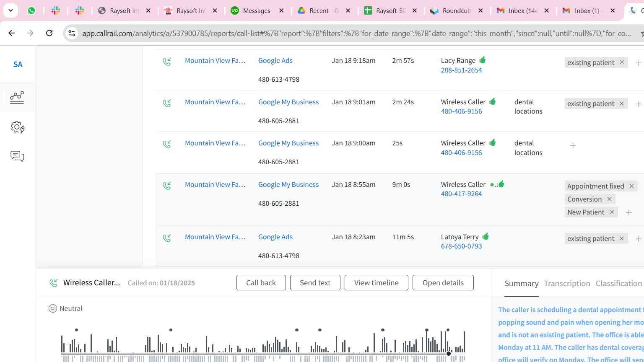The image size is (644, 362).
Task: Add another tag to the 8:55am call
Action: pyautogui.click(x=628, y=212)
